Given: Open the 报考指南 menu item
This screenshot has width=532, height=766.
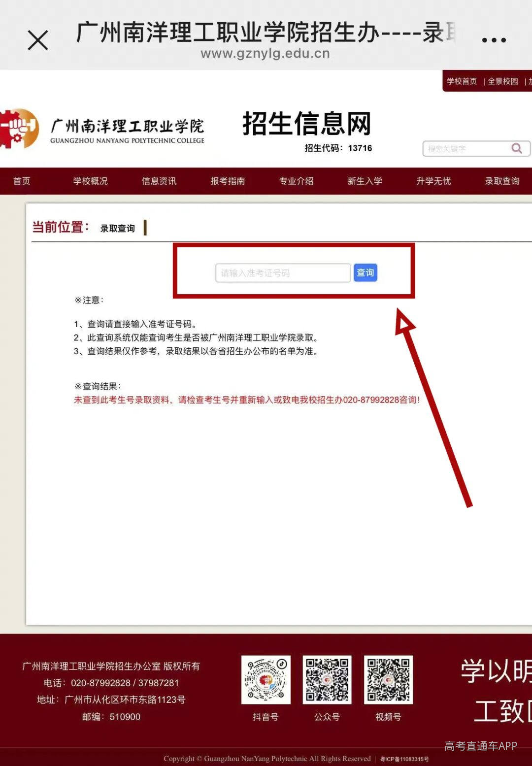Looking at the screenshot, I should coord(228,181).
